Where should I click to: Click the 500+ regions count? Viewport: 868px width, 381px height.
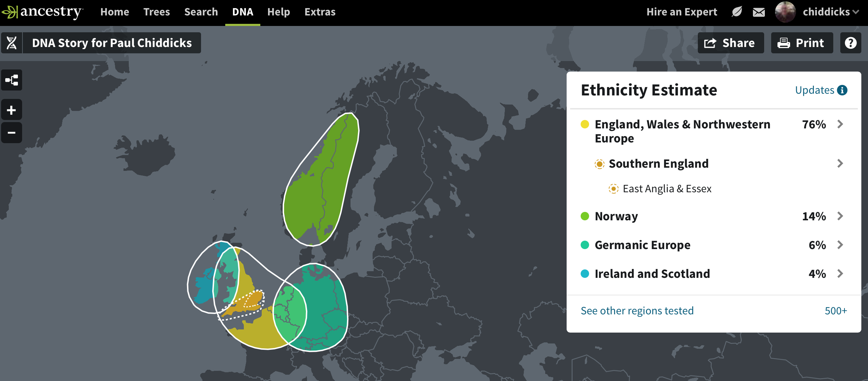pyautogui.click(x=836, y=310)
